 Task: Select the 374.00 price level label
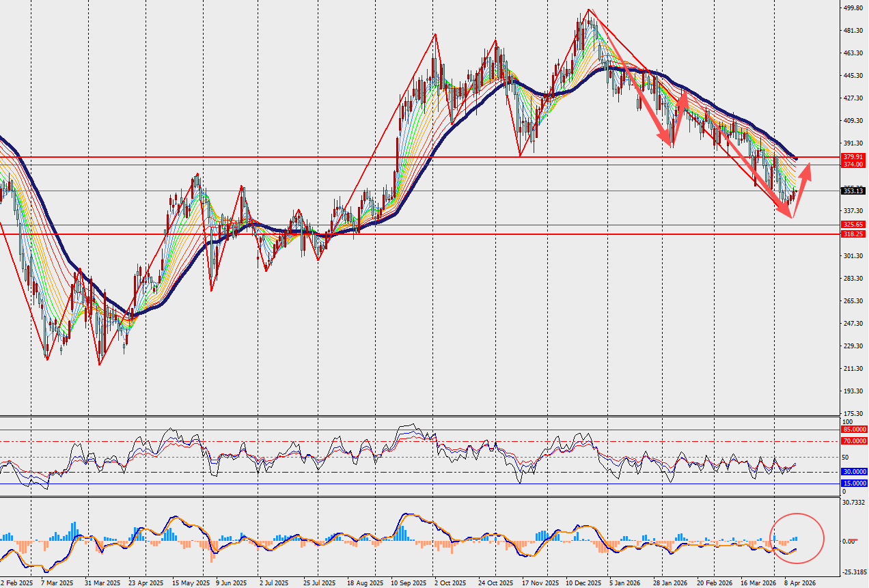(853, 165)
